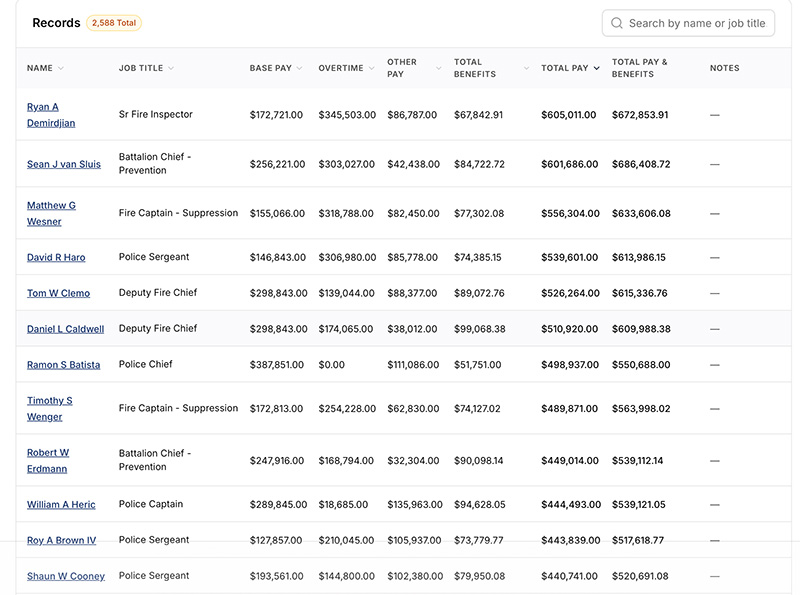Click David R Haro's Police Sergeant title

point(154,257)
